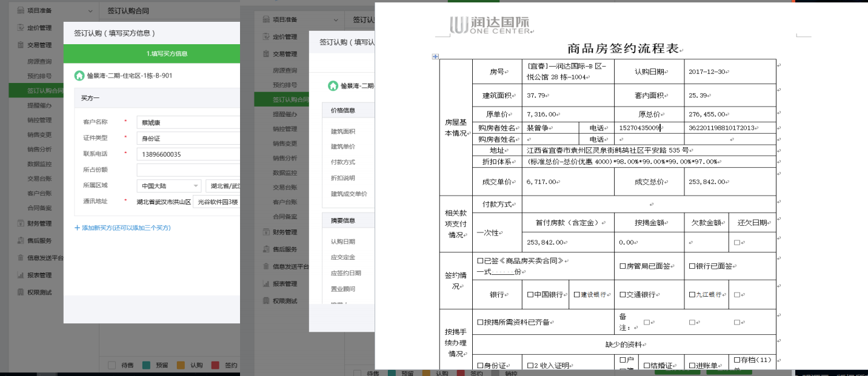The image size is (868, 376).
Task: Click the 客户名称 field containing 蔡斌康
Action: tap(189, 122)
